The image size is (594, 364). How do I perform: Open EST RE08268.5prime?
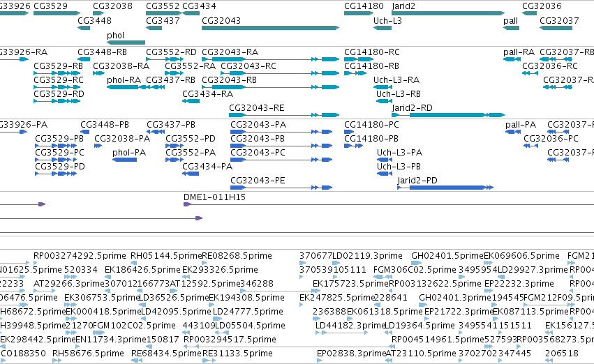coord(237,256)
